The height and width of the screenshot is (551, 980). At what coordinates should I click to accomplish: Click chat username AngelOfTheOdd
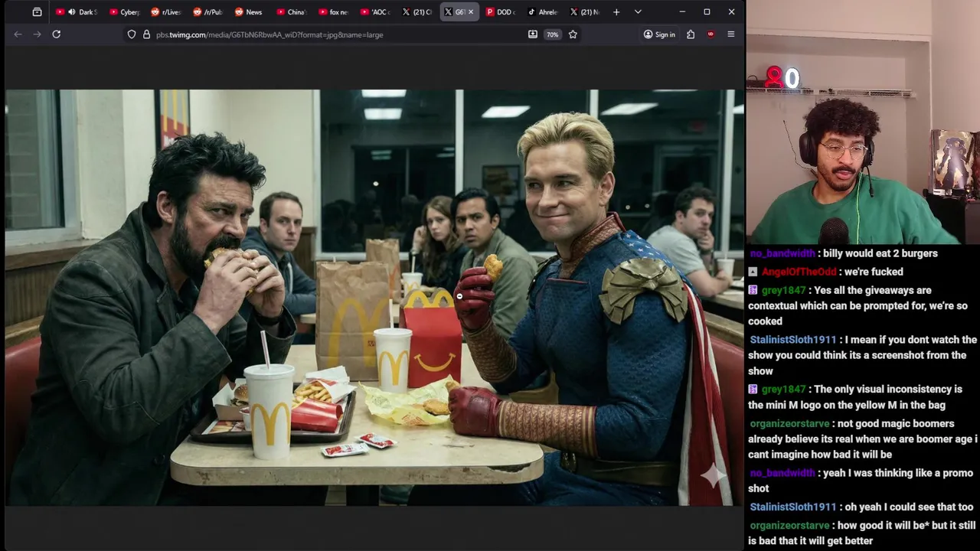tap(799, 272)
